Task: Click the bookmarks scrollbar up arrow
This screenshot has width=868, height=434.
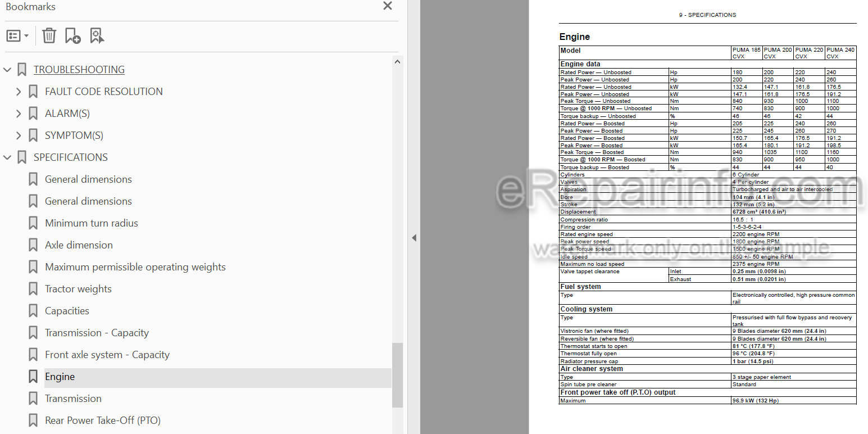Action: pos(397,62)
